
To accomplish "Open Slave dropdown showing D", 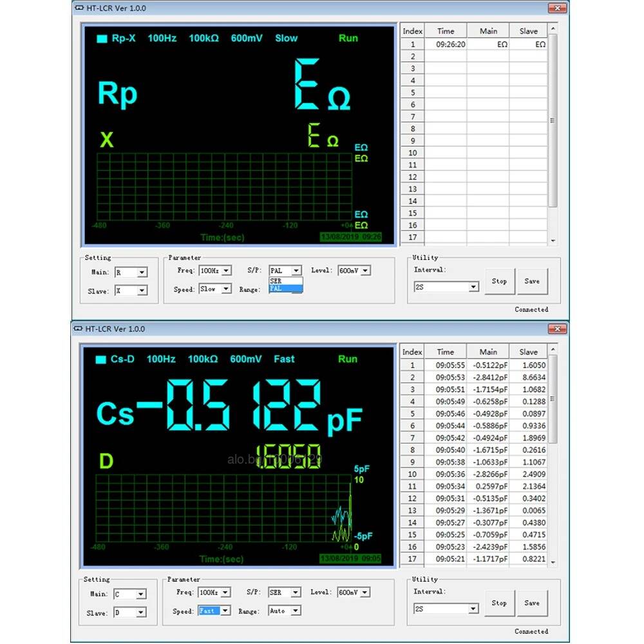I will (130, 612).
